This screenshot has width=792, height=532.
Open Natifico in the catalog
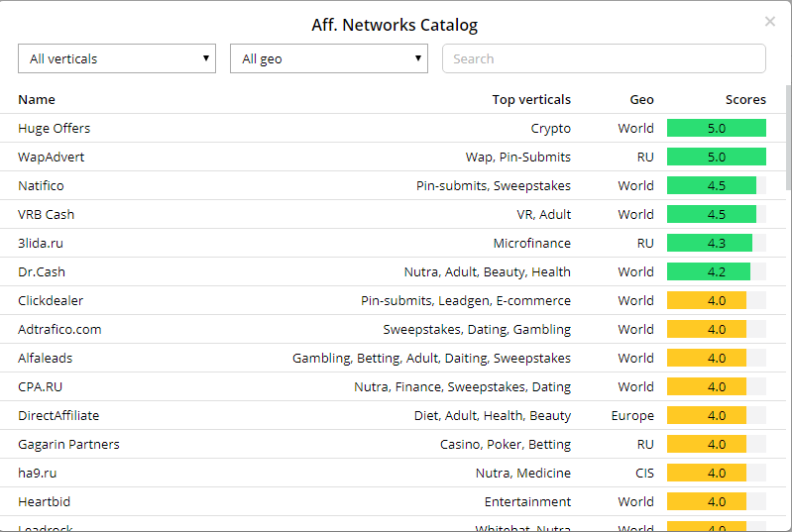pos(41,185)
